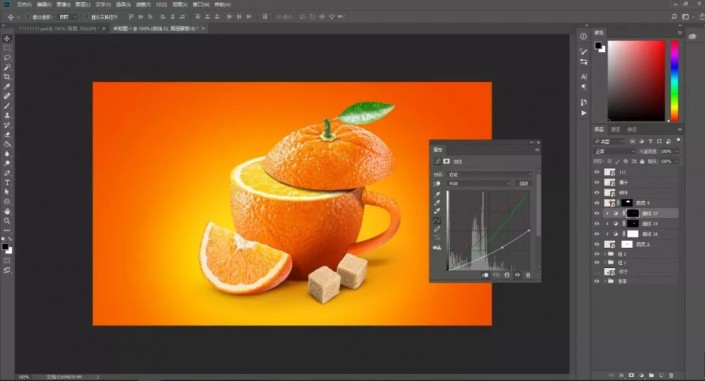Open auto-select Layer/Group dropdown in options bar

(x=68, y=17)
